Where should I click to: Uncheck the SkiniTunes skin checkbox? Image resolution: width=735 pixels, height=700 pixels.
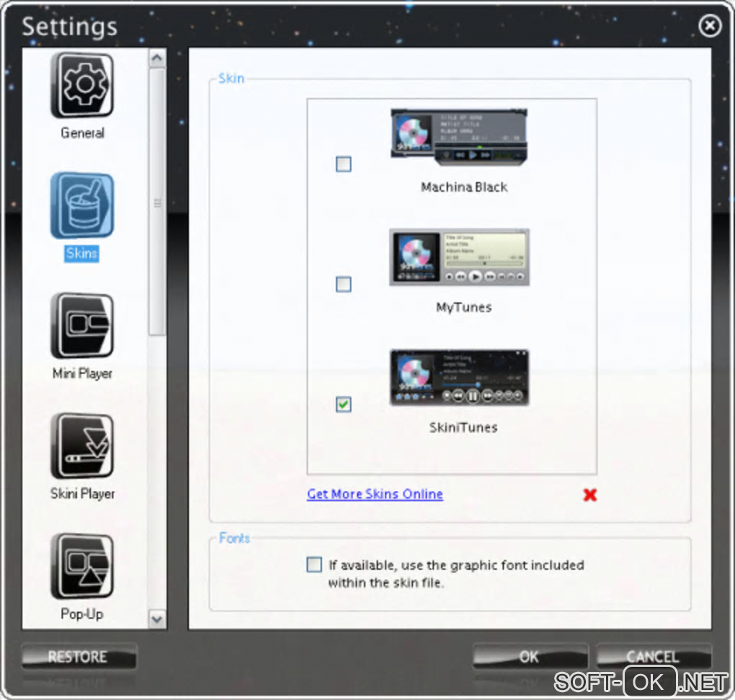(x=344, y=404)
